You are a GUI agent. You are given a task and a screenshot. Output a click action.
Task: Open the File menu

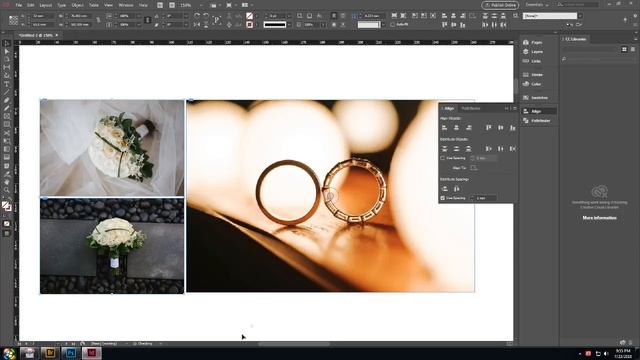[x=19, y=5]
